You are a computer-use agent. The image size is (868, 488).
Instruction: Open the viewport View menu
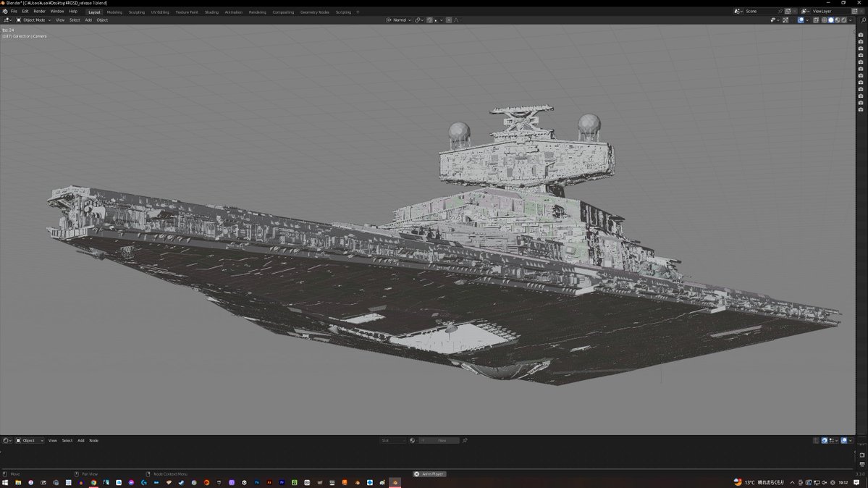click(x=60, y=20)
